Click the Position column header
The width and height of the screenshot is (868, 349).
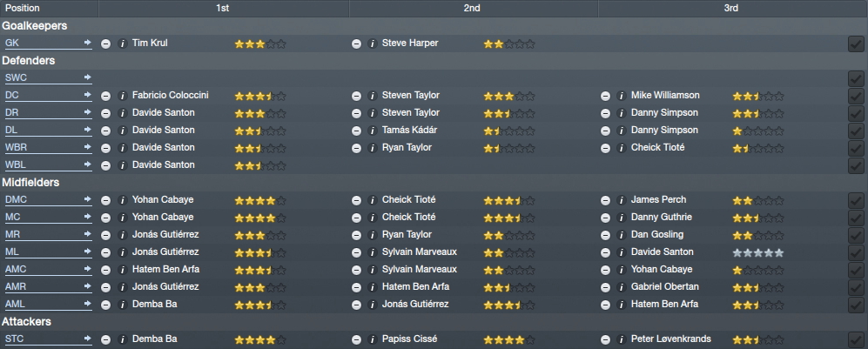(x=23, y=9)
